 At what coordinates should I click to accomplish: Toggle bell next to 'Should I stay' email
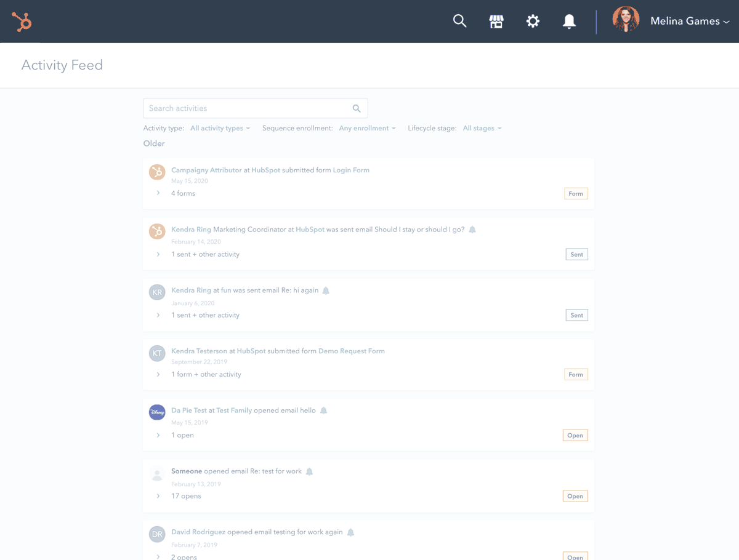click(x=472, y=230)
